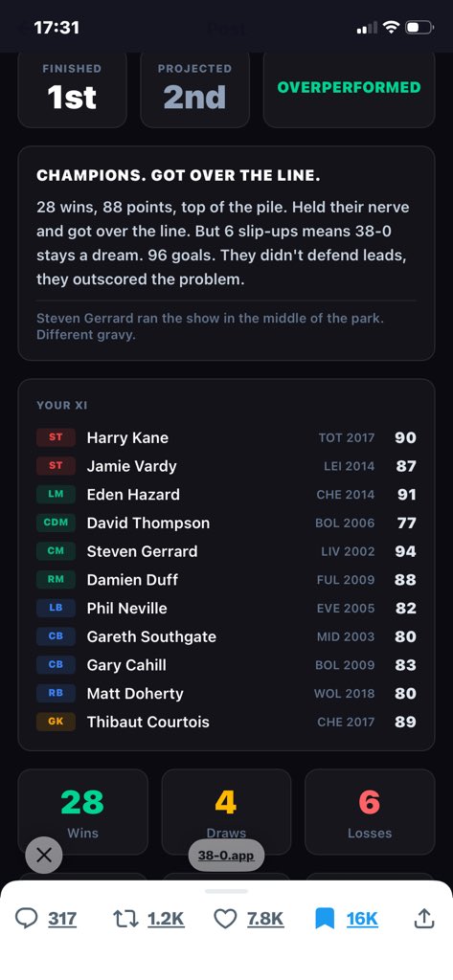Open the 38-0.app link tag
The height and width of the screenshot is (980, 453).
click(x=226, y=856)
